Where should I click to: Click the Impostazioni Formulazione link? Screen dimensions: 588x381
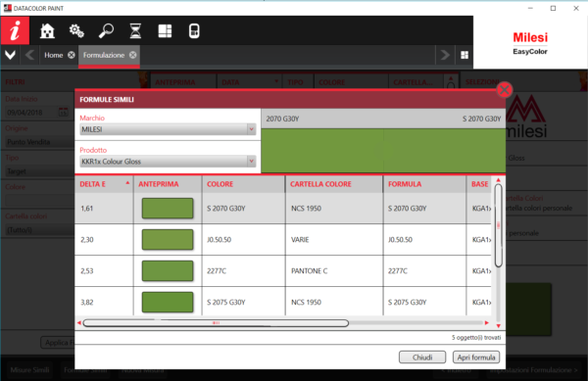[x=533, y=370]
